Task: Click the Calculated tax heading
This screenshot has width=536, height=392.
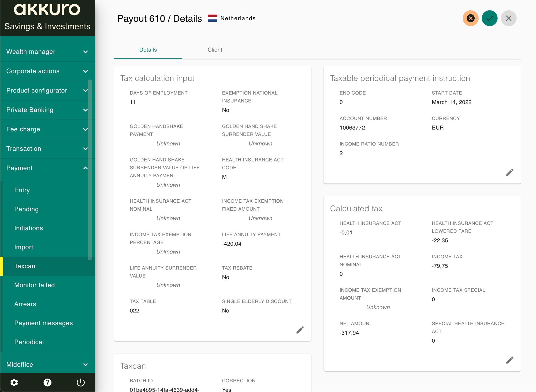Action: coord(356,209)
